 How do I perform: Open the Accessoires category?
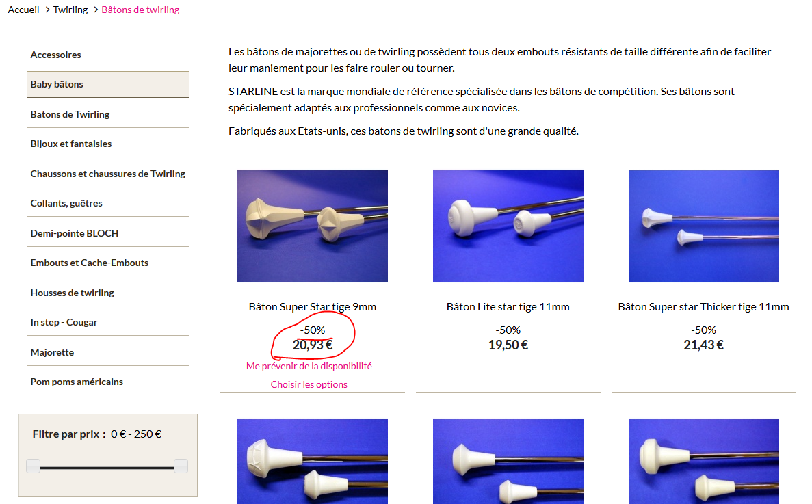point(55,55)
